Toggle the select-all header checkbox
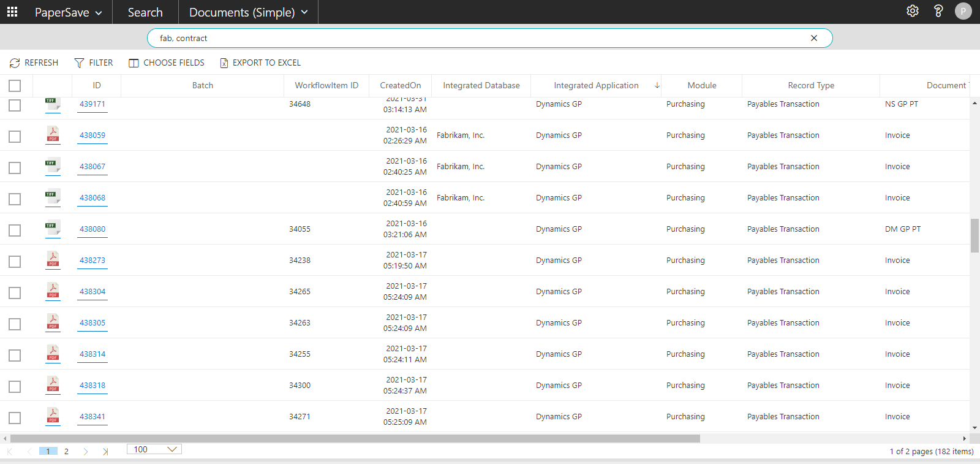The image size is (980, 464). 15,86
